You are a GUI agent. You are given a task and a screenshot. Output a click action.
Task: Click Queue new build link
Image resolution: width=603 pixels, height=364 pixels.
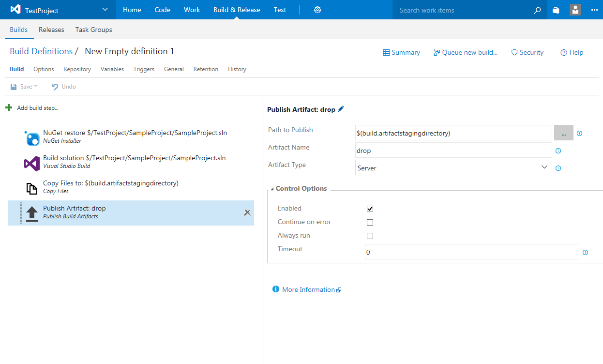(466, 52)
